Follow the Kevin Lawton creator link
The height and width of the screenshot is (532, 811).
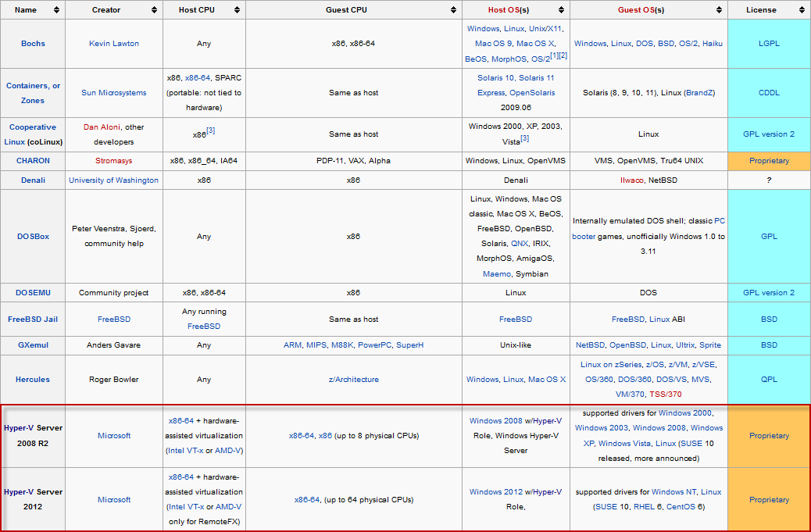[114, 44]
